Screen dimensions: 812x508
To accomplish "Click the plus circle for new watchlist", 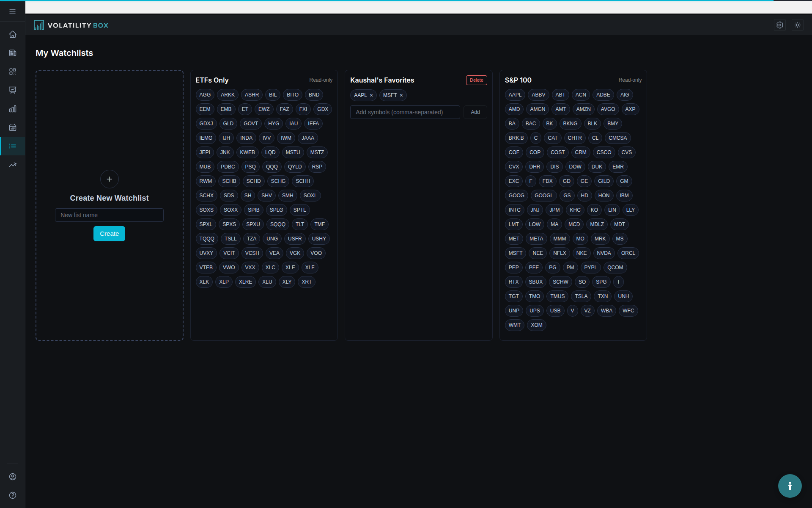I will coord(109,179).
